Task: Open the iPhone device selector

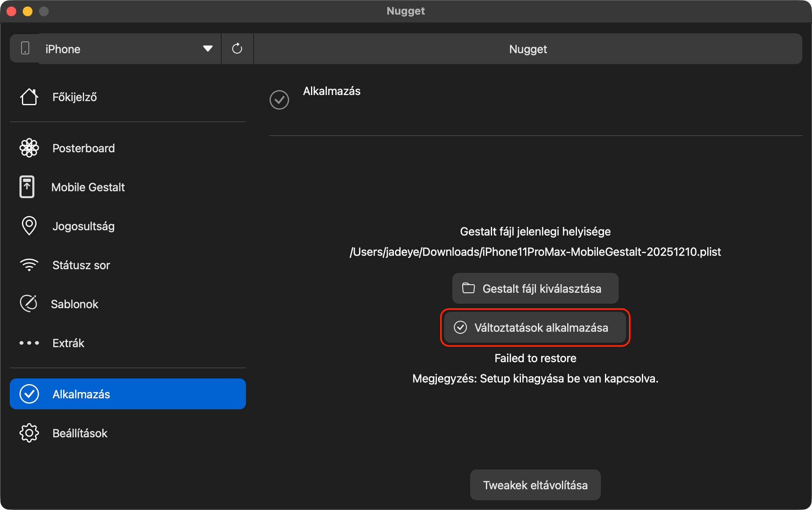Action: (122, 49)
